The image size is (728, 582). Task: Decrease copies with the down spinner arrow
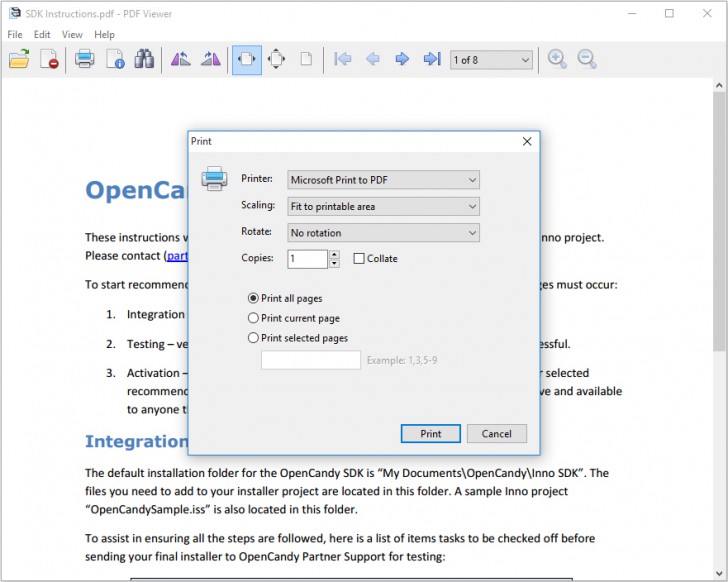(x=334, y=264)
